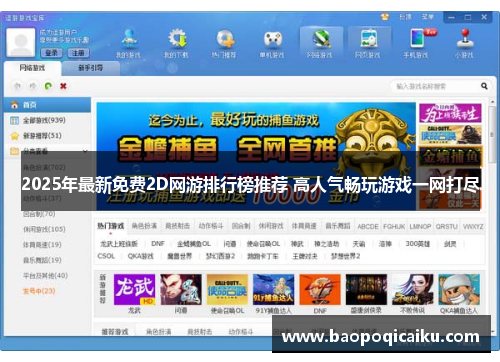The image size is (500, 362).
Task: Open the 不败传说 game thumbnail
Action: 413,289
